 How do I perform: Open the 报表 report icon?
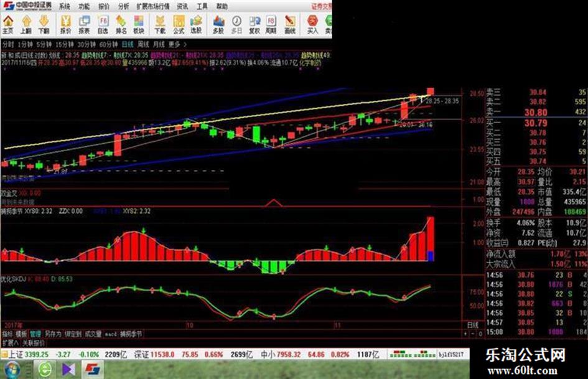[x=84, y=24]
